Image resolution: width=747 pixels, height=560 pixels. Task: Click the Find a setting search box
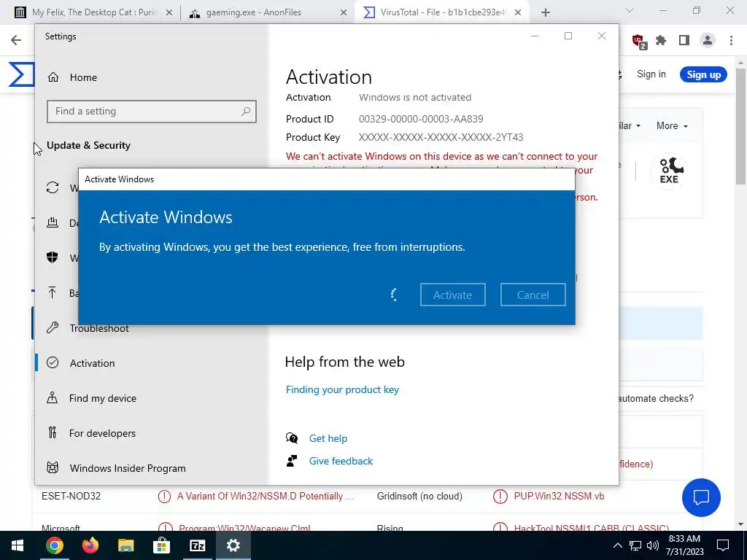coord(152,112)
